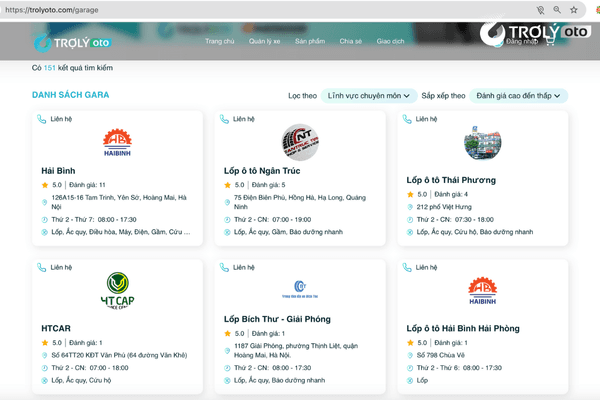
Task: Open the Hải Bình garage title
Action: (58, 171)
